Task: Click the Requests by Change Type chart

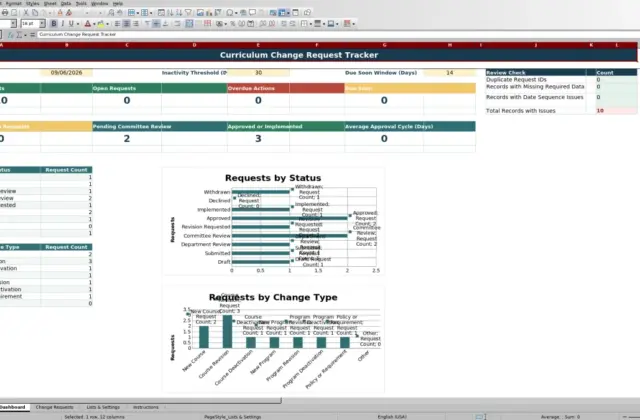Action: pos(273,340)
